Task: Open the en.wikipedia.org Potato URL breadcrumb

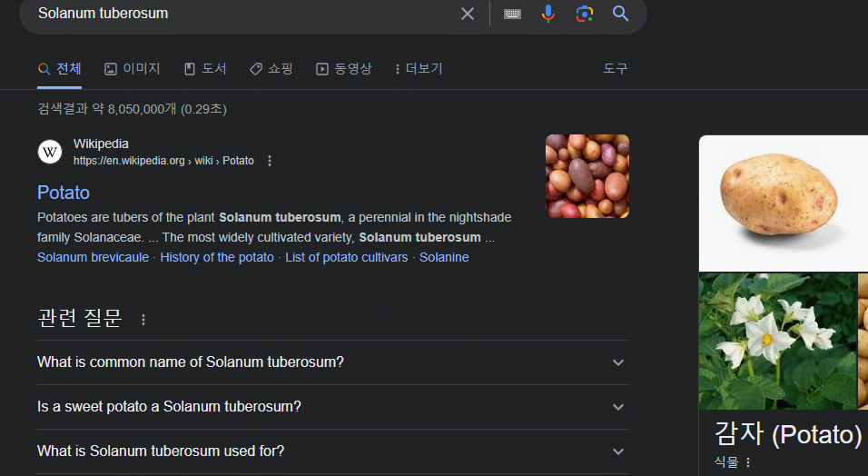Action: click(x=163, y=161)
